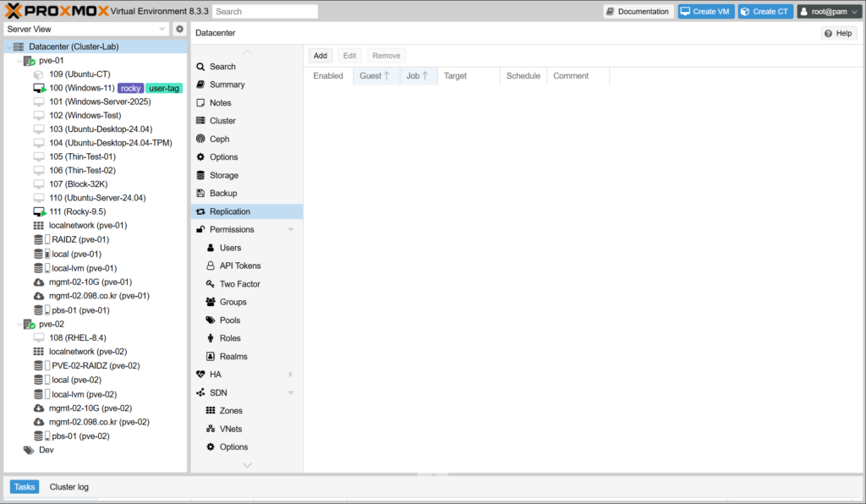The height and width of the screenshot is (504, 866).
Task: Open the Summary menu item
Action: click(227, 85)
